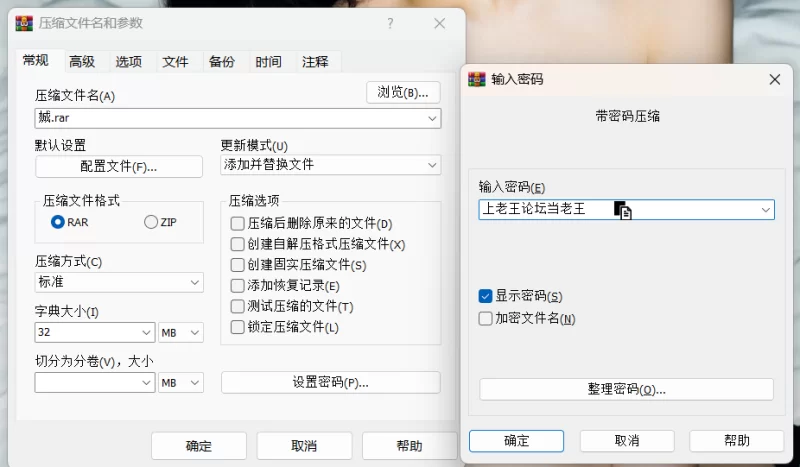Viewport: 800px width, 467px height.
Task: Switch to the 选项 tab
Action: [x=129, y=62]
